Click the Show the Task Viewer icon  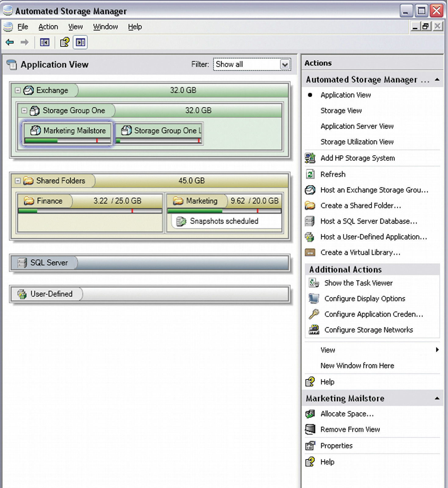tap(314, 283)
